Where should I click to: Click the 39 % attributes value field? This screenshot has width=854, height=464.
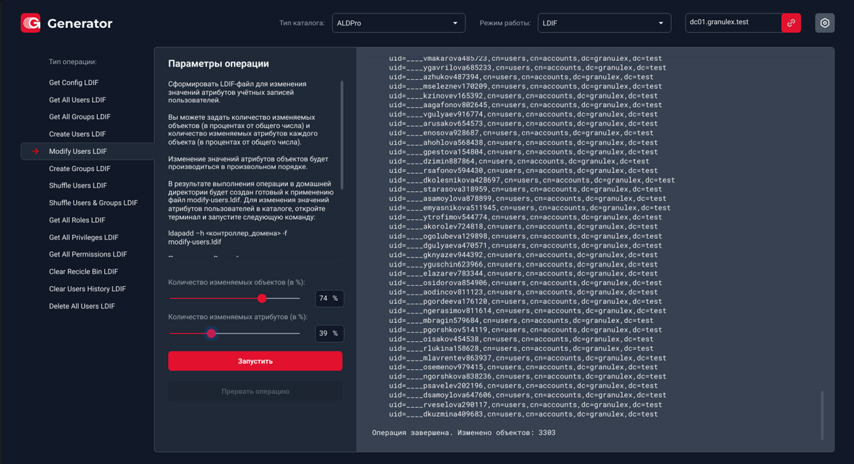tap(329, 333)
